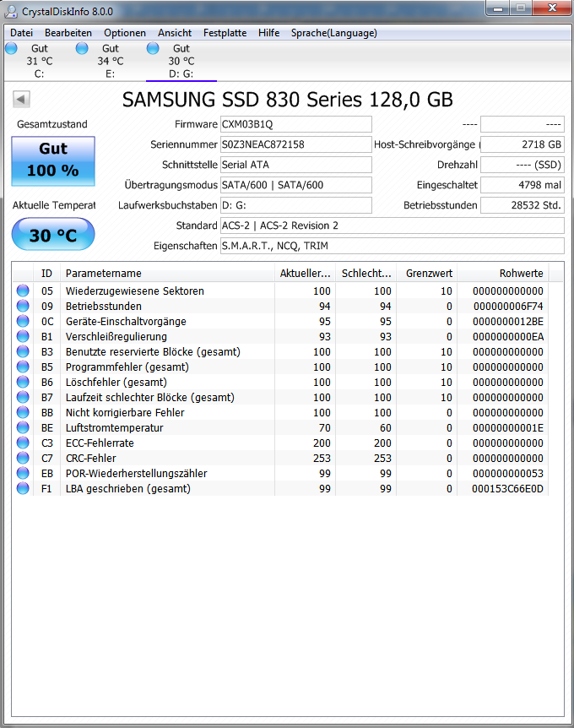The height and width of the screenshot is (728, 574).
Task: Select the C: drive tab at 31 °C
Action: 40,61
